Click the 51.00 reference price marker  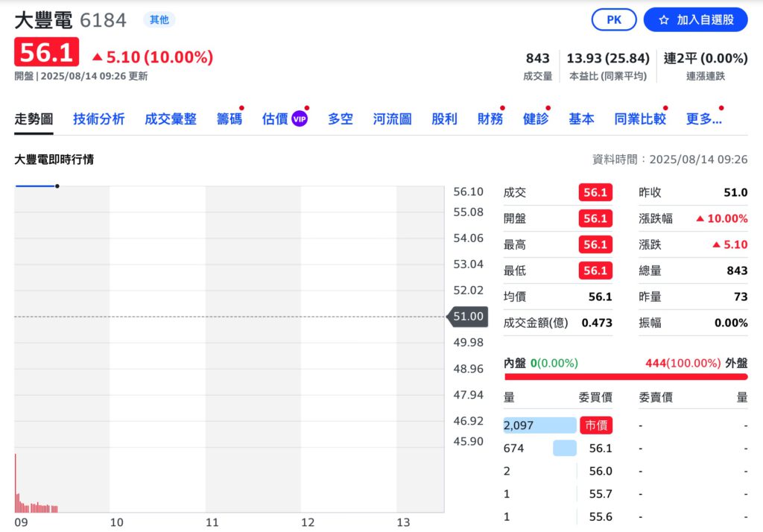pos(467,317)
